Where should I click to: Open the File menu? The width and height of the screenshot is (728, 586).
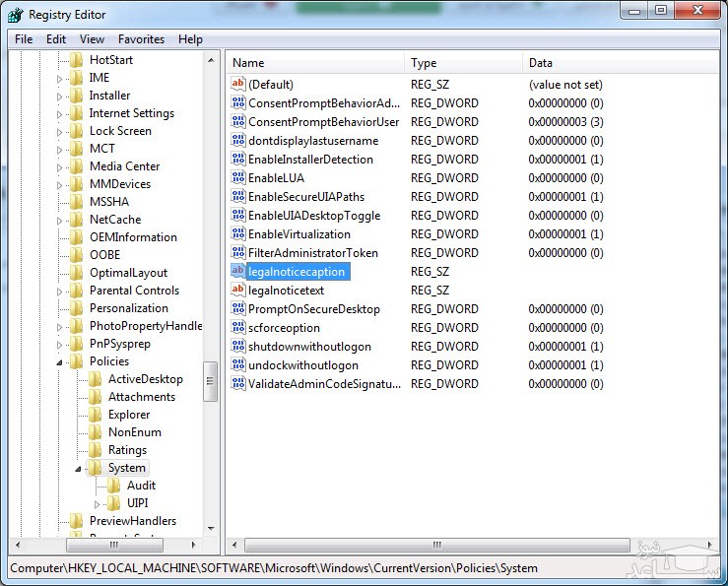(24, 39)
